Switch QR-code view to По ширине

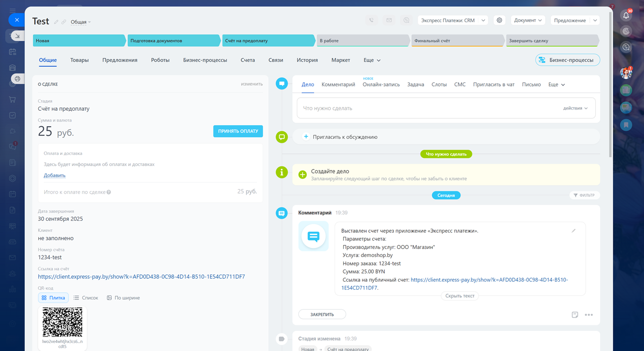123,298
